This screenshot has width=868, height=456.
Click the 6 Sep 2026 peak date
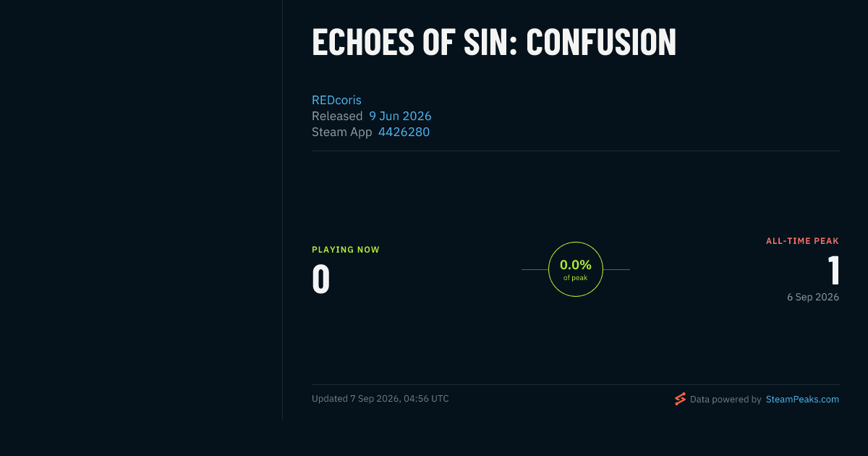tap(813, 297)
